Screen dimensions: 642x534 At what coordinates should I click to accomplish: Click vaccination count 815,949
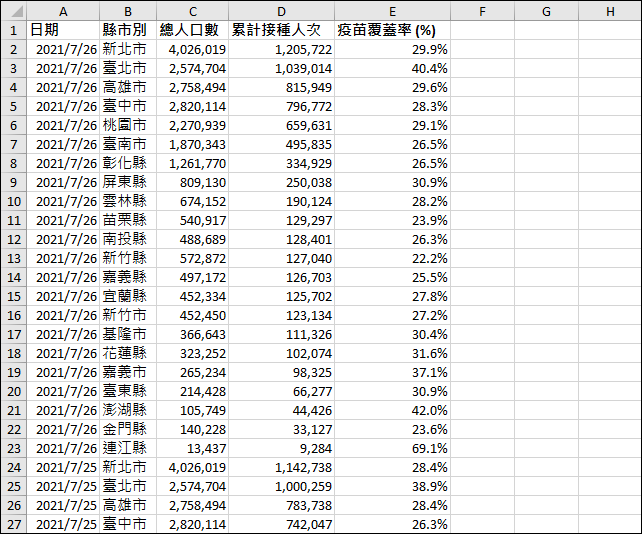(x=281, y=87)
